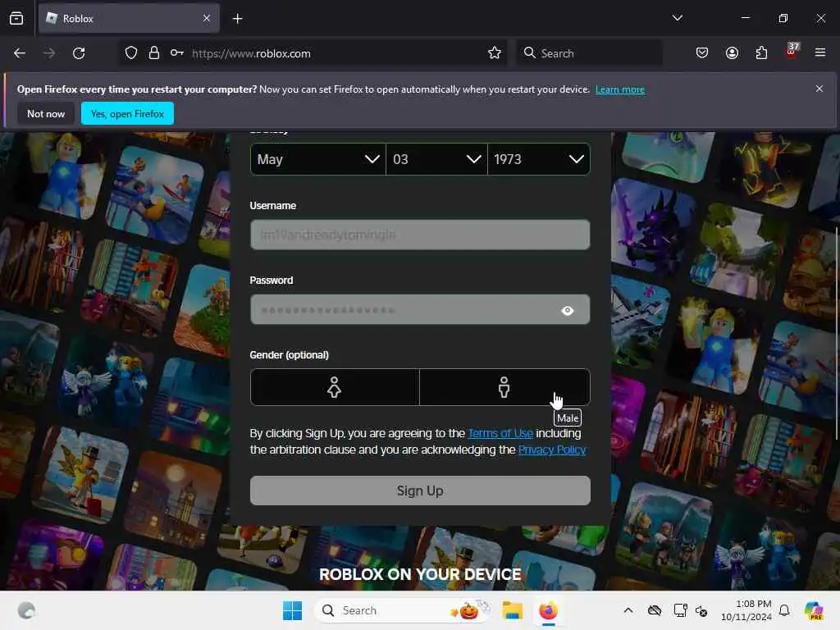Click the Username input field
This screenshot has width=840, height=630.
tap(420, 235)
